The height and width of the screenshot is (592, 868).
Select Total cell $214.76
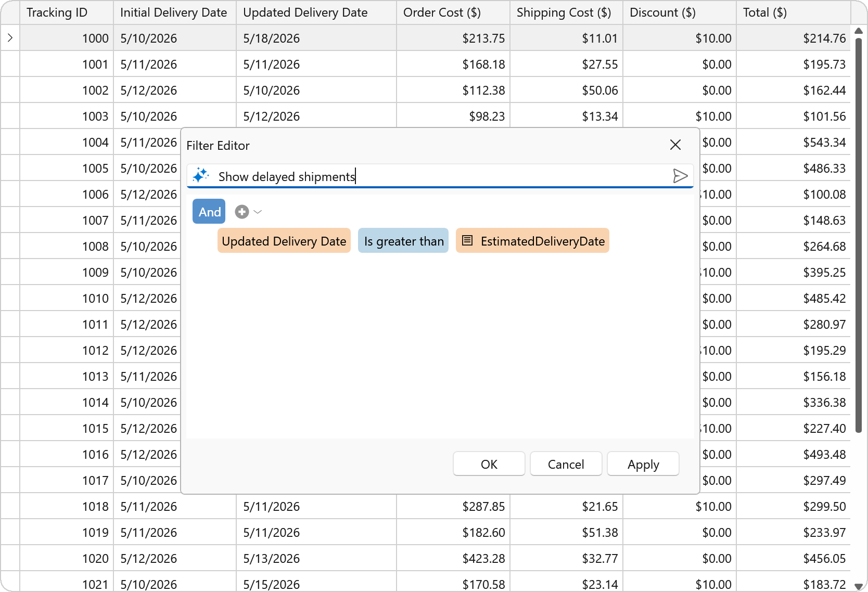coord(793,38)
